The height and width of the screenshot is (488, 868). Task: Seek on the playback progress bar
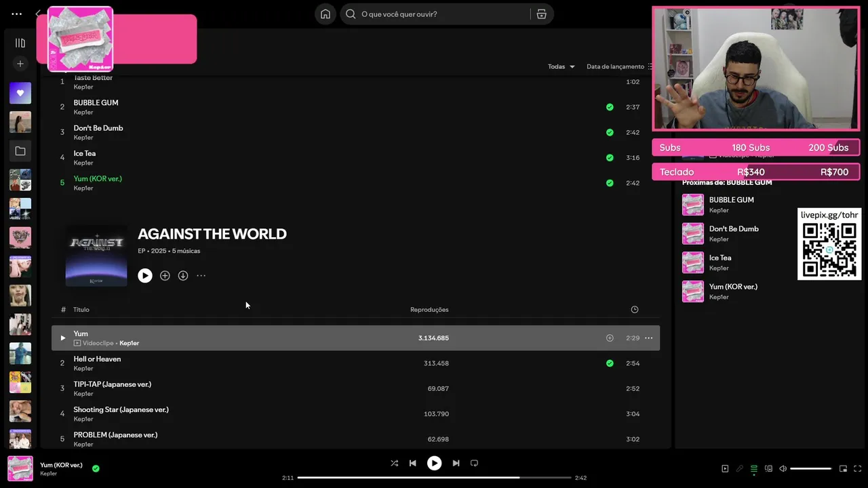[x=434, y=478]
